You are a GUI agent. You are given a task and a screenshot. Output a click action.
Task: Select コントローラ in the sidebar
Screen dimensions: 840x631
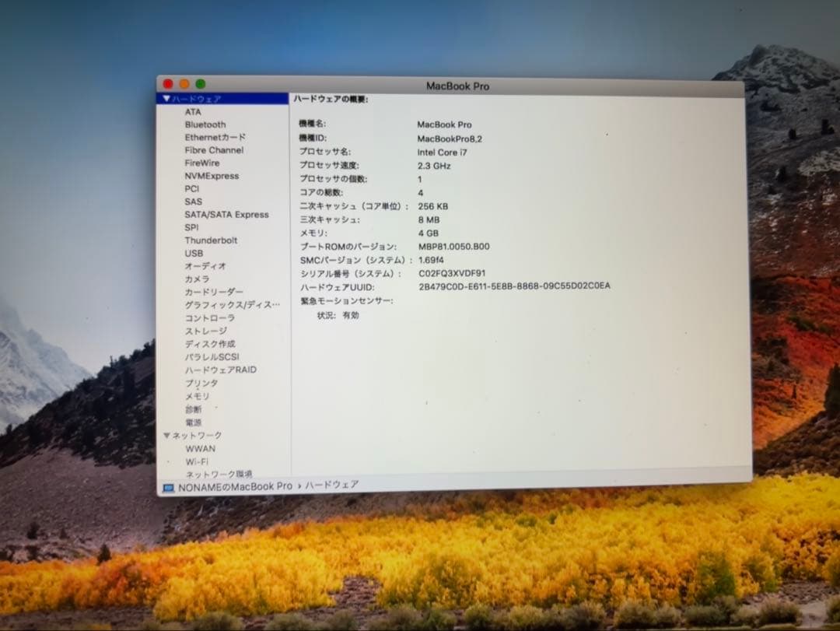[209, 318]
